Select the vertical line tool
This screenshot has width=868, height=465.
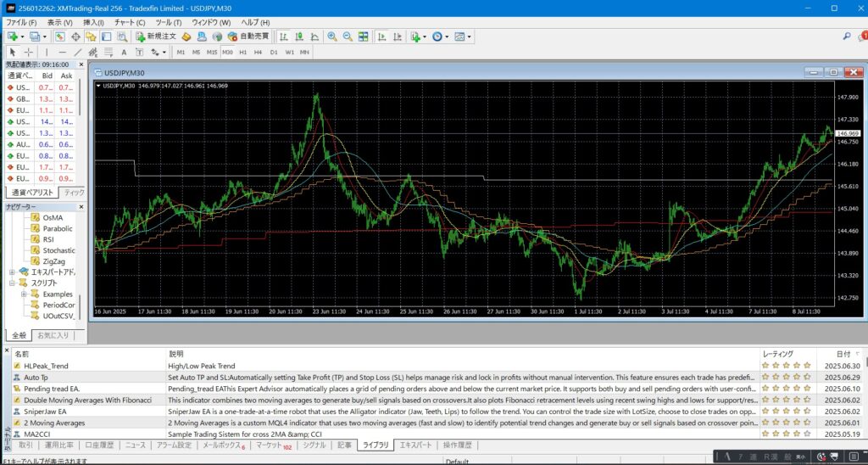[x=47, y=52]
